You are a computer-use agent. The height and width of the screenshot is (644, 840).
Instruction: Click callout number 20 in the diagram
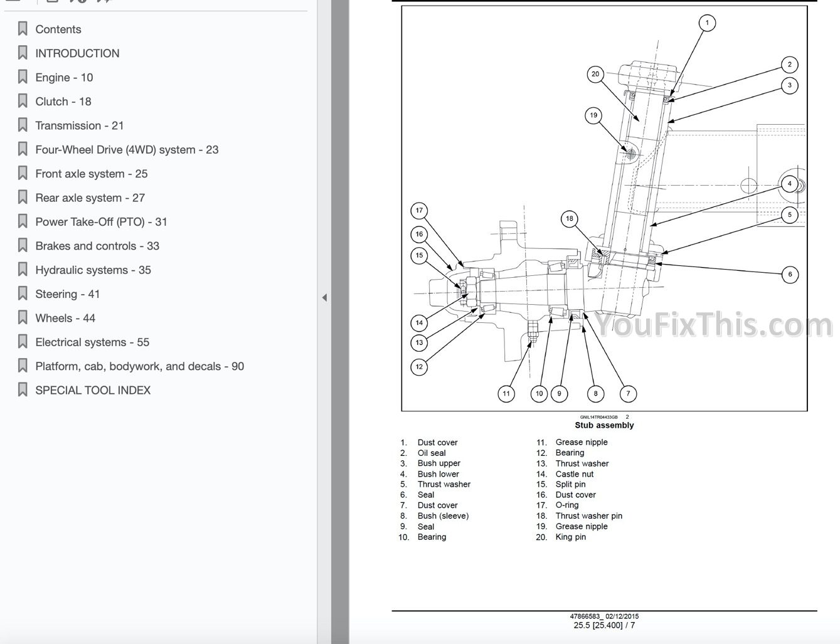(x=595, y=74)
